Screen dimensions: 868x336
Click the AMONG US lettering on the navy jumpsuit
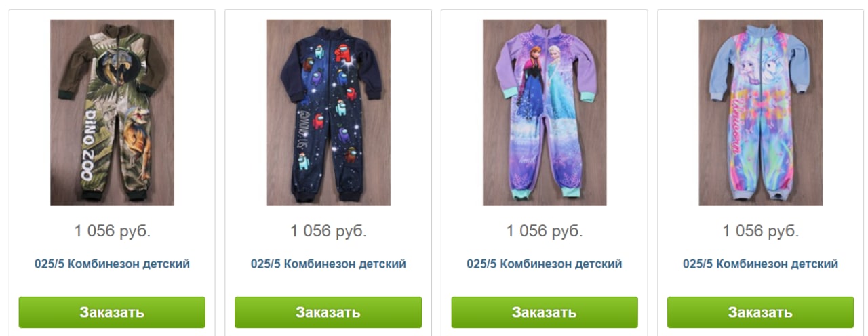(301, 132)
